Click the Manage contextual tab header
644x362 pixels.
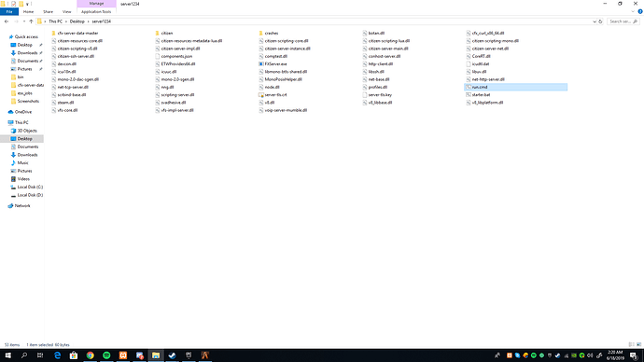pos(96,4)
